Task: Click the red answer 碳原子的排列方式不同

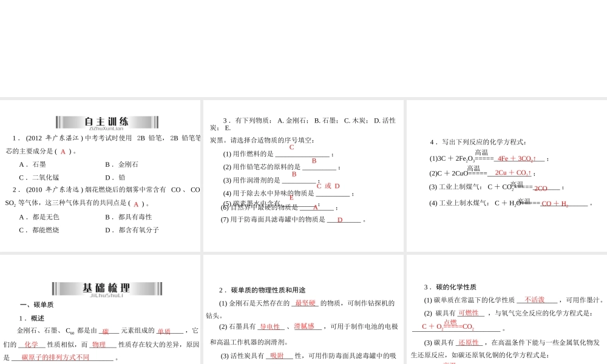Action: (55, 357)
